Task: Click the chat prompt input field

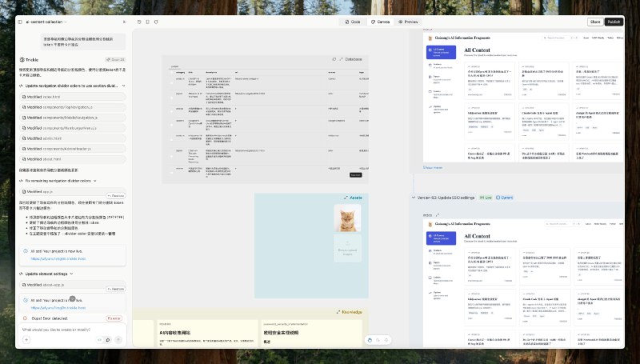Action: (72, 330)
